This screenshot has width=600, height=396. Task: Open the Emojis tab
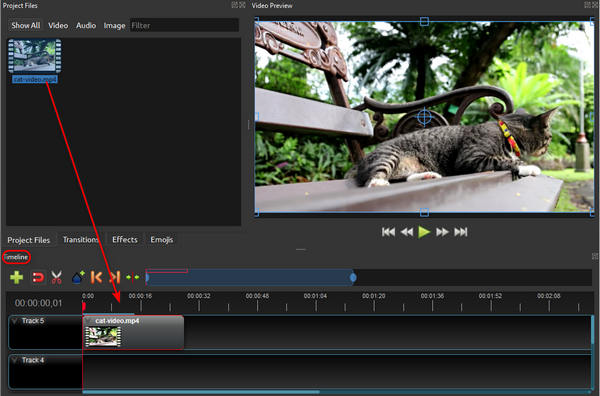pyautogui.click(x=161, y=240)
